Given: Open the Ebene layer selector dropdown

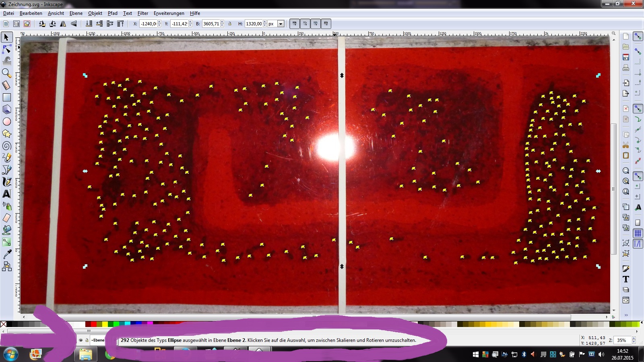Looking at the screenshot, I should (x=98, y=340).
